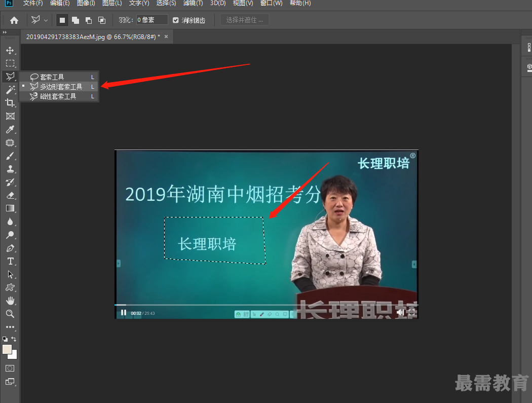Open the 图层(L) menu
The height and width of the screenshot is (403, 532).
click(x=112, y=3)
